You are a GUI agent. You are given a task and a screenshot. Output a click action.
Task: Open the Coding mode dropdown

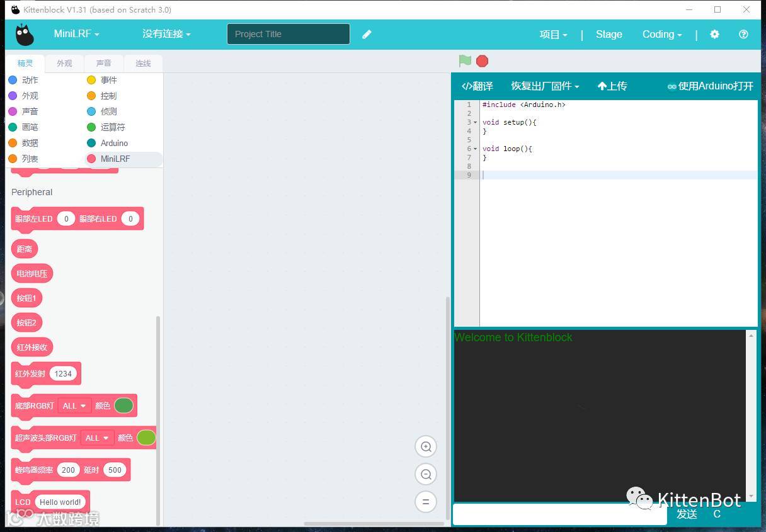[x=662, y=35]
